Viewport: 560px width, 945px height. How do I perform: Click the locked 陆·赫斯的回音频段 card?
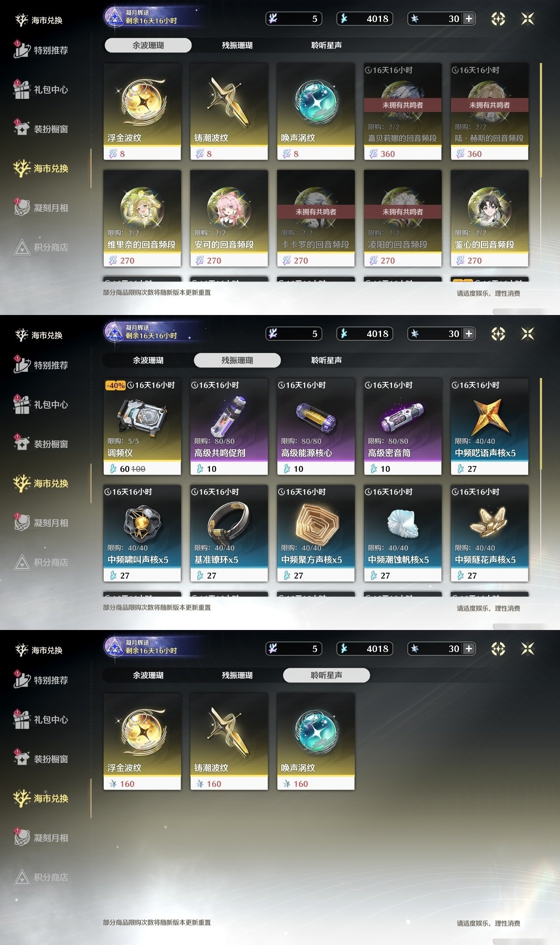pos(490,112)
